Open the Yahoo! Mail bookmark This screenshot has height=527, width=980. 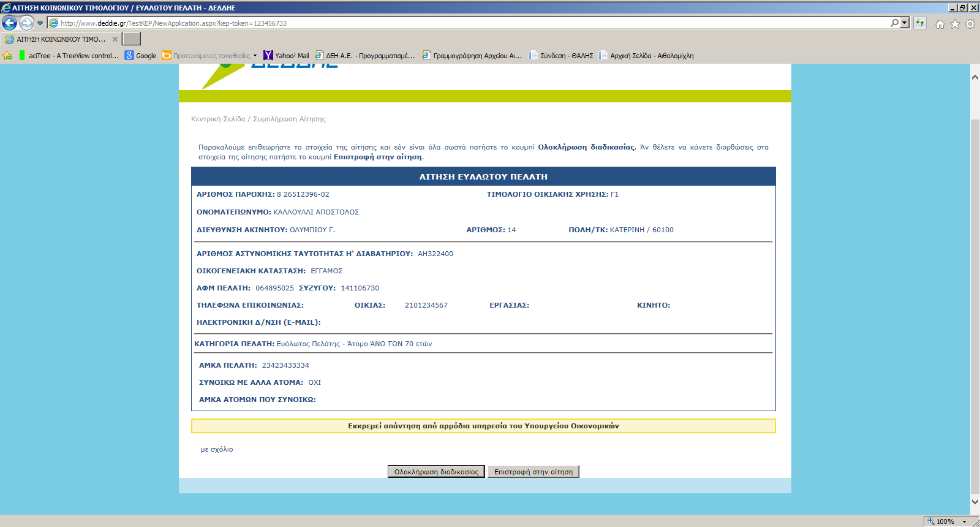click(x=286, y=56)
